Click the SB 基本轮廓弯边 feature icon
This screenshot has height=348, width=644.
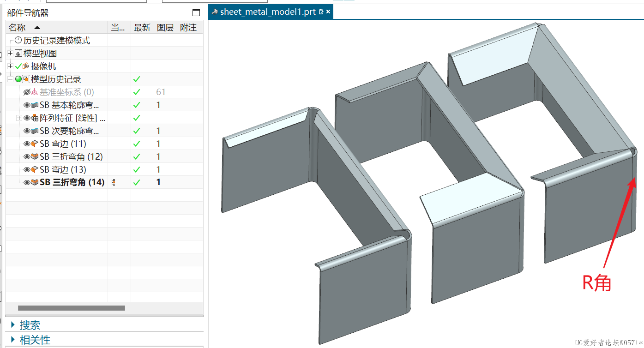coord(34,105)
